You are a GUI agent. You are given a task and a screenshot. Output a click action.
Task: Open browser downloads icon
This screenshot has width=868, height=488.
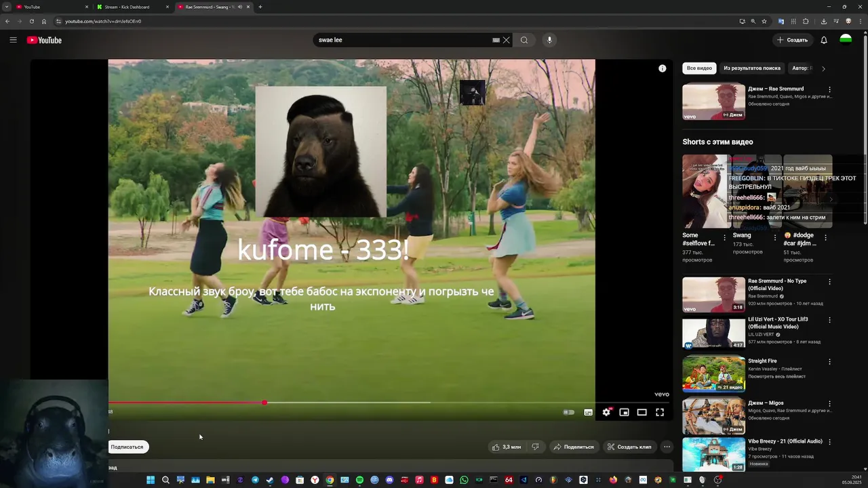[x=824, y=21]
